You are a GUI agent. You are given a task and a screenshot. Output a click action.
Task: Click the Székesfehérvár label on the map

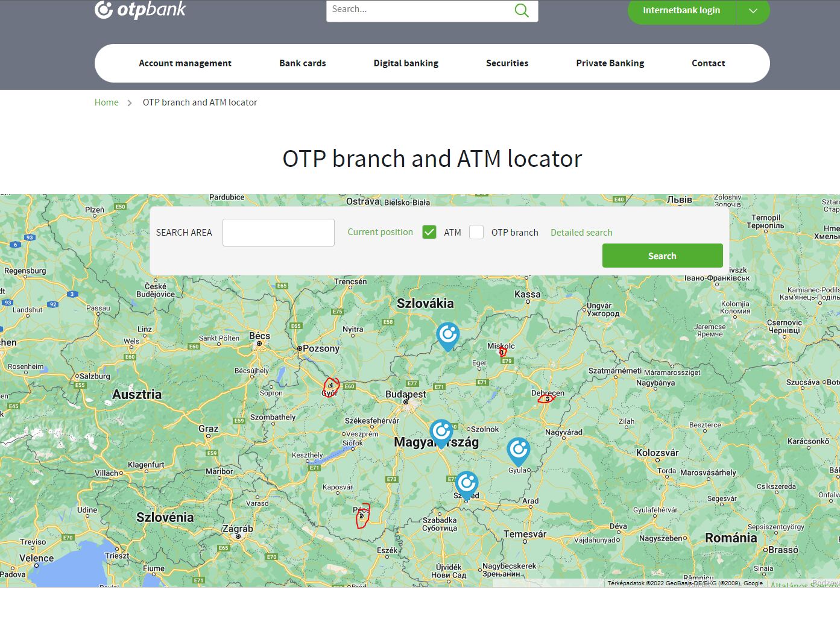click(372, 421)
